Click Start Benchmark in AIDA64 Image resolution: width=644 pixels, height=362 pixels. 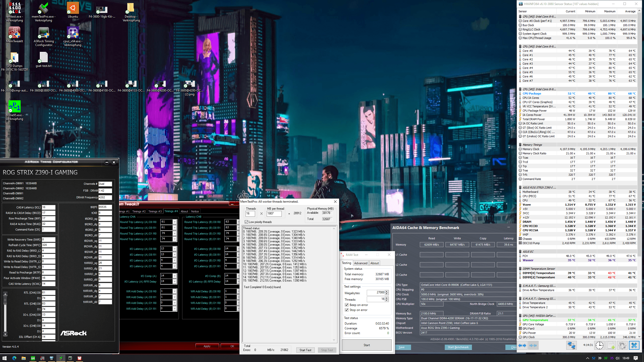(458, 347)
